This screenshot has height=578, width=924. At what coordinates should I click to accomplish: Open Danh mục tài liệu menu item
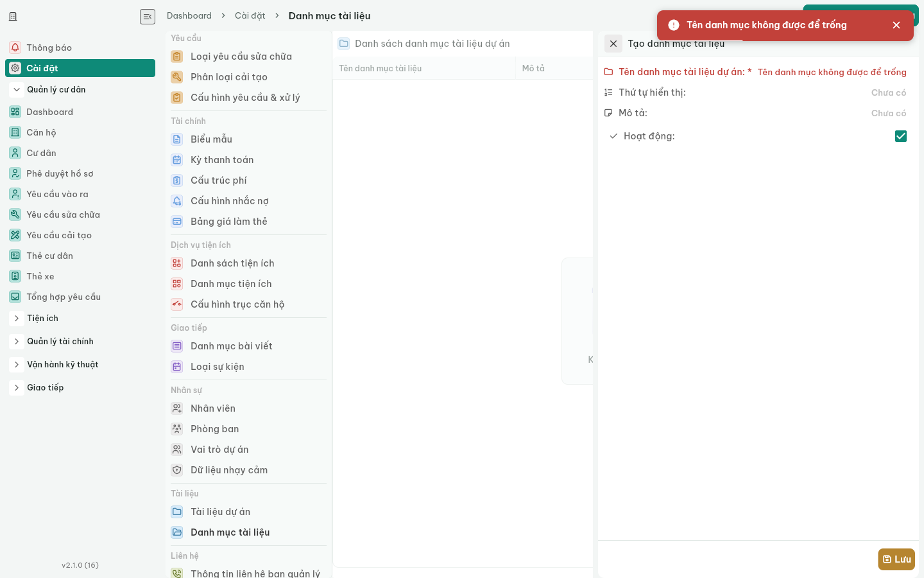point(248,532)
